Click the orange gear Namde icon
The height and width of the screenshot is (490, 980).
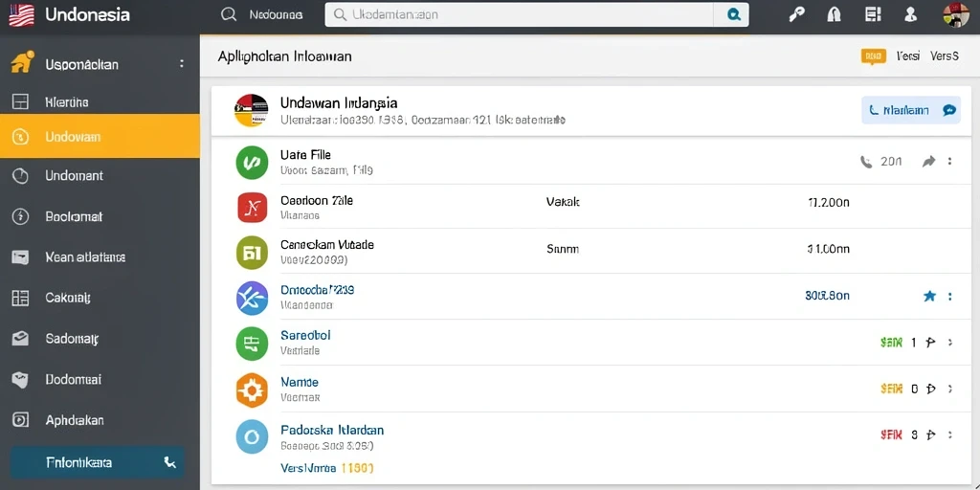(252, 390)
